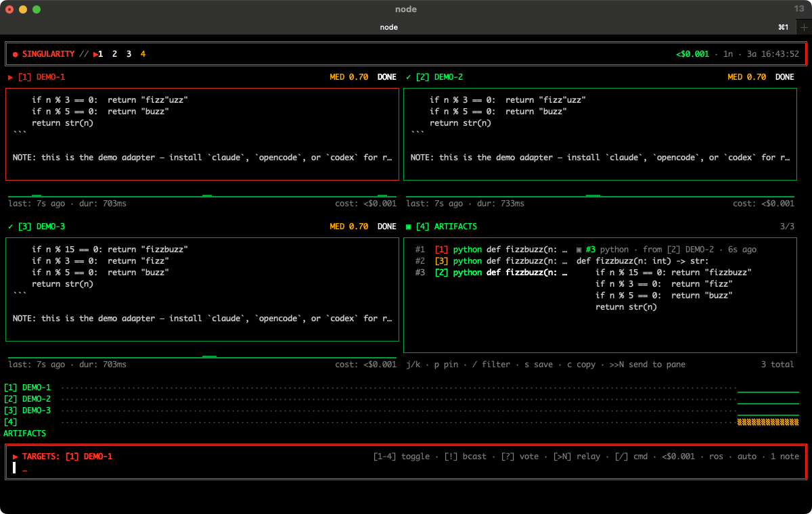Select pane number 4 in SINGULARITY header
Image resolution: width=812 pixels, height=514 pixels.
click(x=143, y=54)
